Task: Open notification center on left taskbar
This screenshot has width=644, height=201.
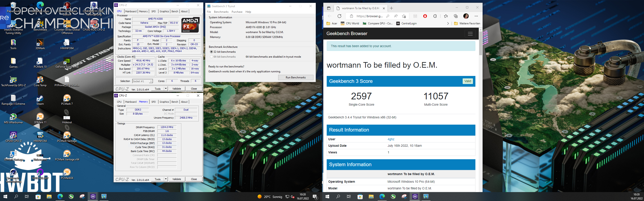Action: [315, 197]
